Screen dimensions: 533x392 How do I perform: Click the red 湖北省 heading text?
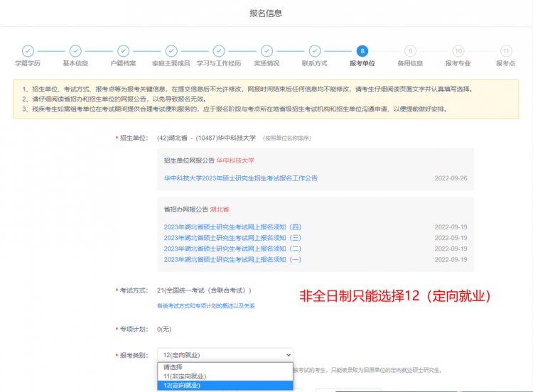220,209
